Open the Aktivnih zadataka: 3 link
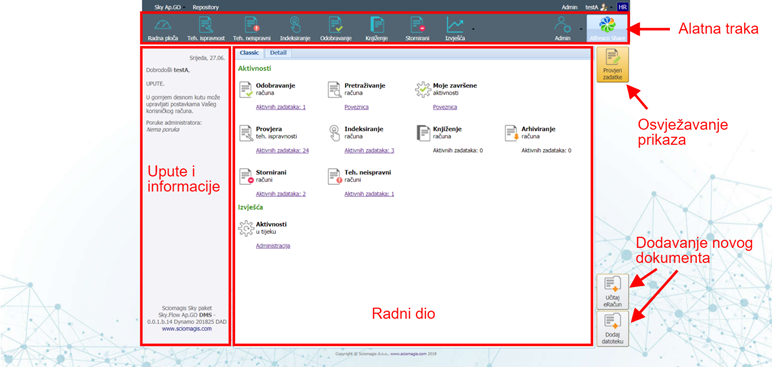 (369, 150)
